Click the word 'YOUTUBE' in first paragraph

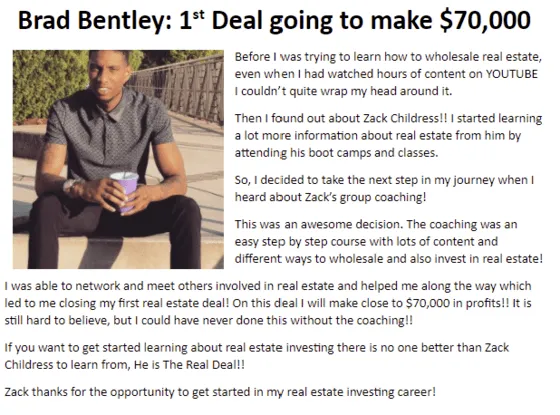click(511, 74)
